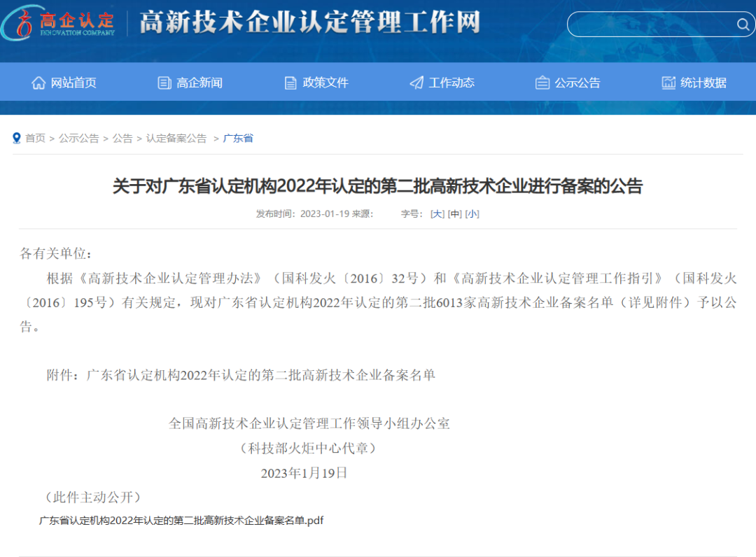The height and width of the screenshot is (557, 756).
Task: Click the location pin icon before breadcrumbs
Action: point(16,138)
